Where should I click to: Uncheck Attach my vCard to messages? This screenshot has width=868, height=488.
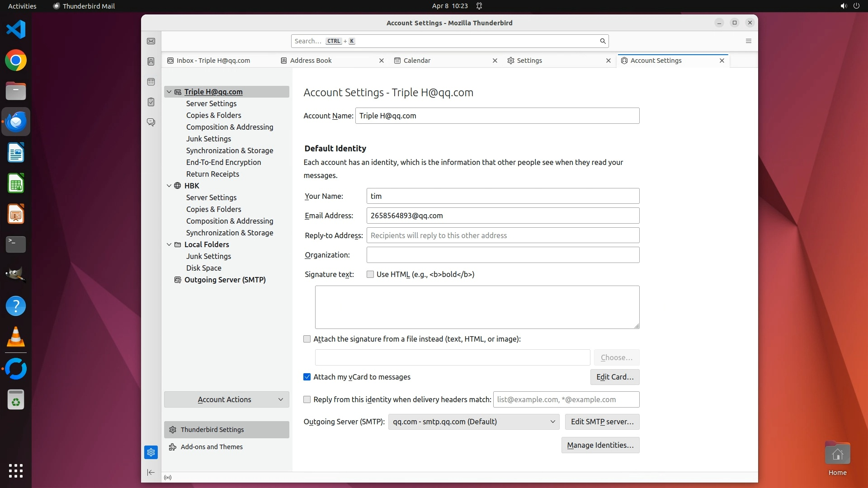[x=307, y=377]
